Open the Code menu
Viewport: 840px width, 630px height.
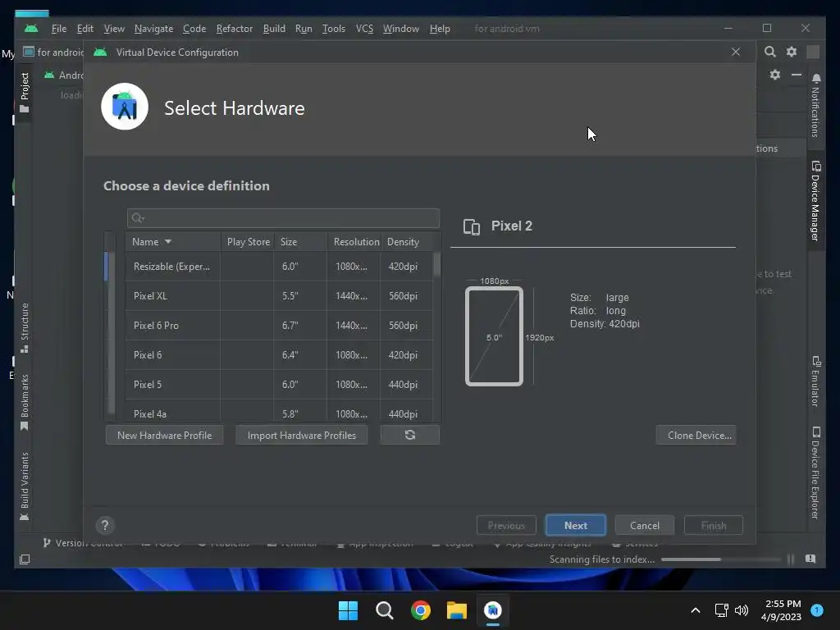pyautogui.click(x=194, y=29)
